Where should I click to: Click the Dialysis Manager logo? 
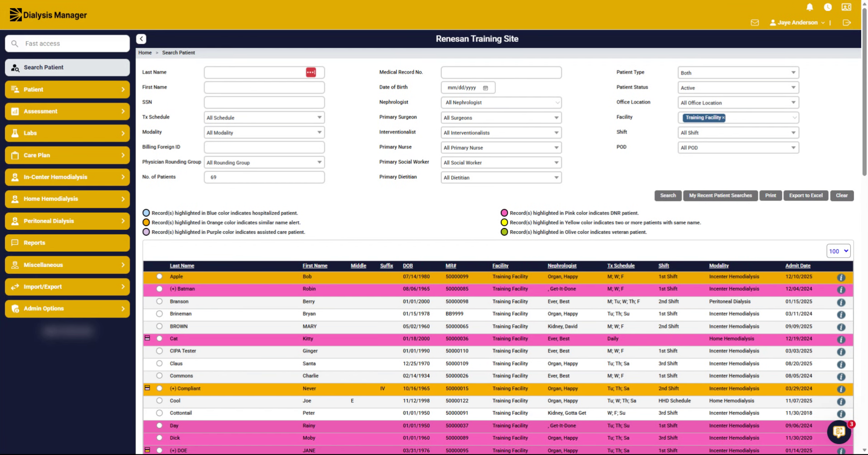pyautogui.click(x=48, y=15)
